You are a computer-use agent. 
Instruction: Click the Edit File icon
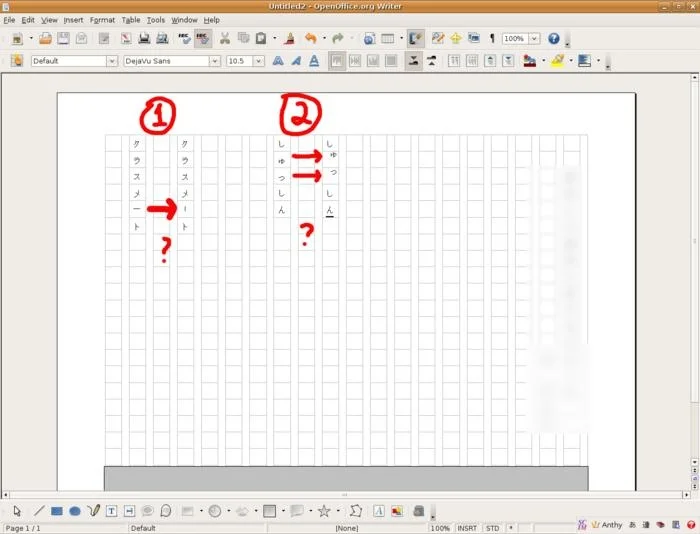(104, 39)
